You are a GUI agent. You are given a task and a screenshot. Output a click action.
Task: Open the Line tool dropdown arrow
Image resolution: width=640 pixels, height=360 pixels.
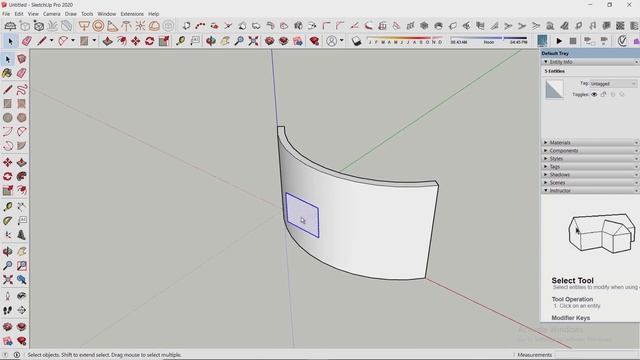[51, 41]
